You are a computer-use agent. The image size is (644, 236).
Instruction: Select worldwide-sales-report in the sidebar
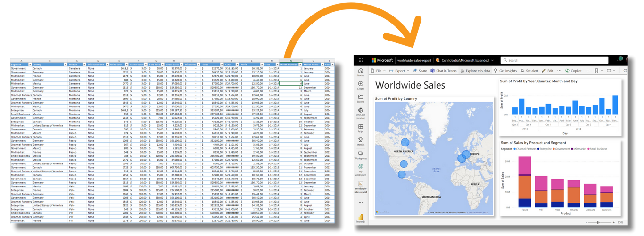click(x=360, y=187)
